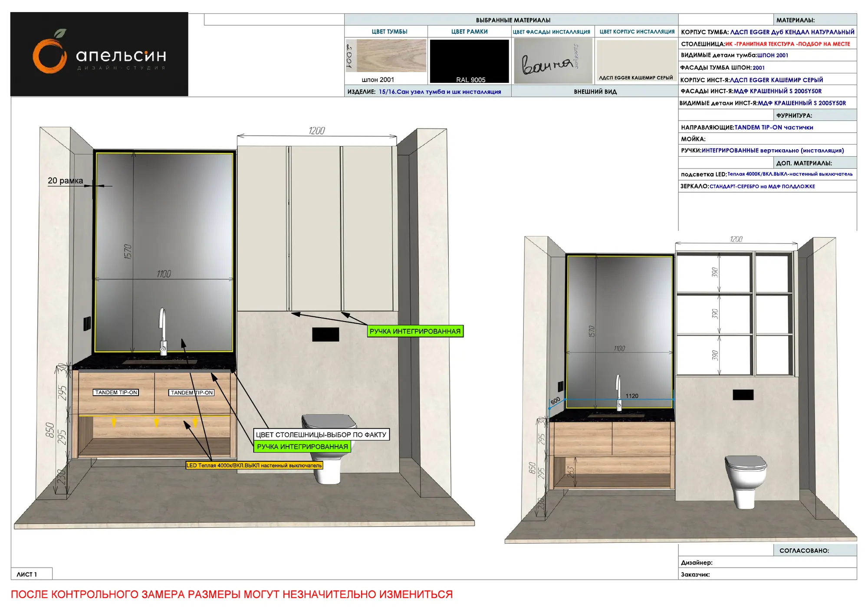Click the 'ИЗДЕЛИЕ: 15/16.Сан узел' title cell

pos(427,92)
